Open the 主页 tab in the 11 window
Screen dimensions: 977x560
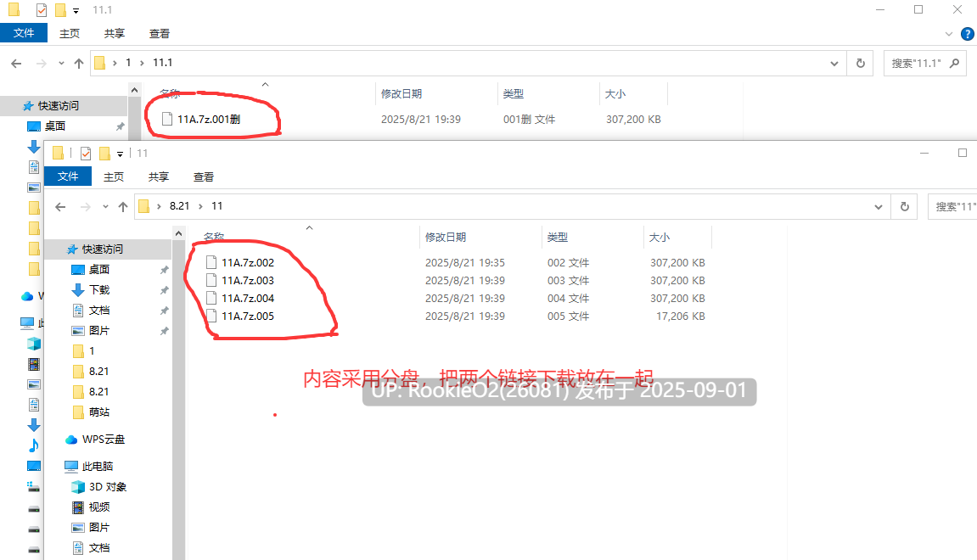click(x=114, y=176)
